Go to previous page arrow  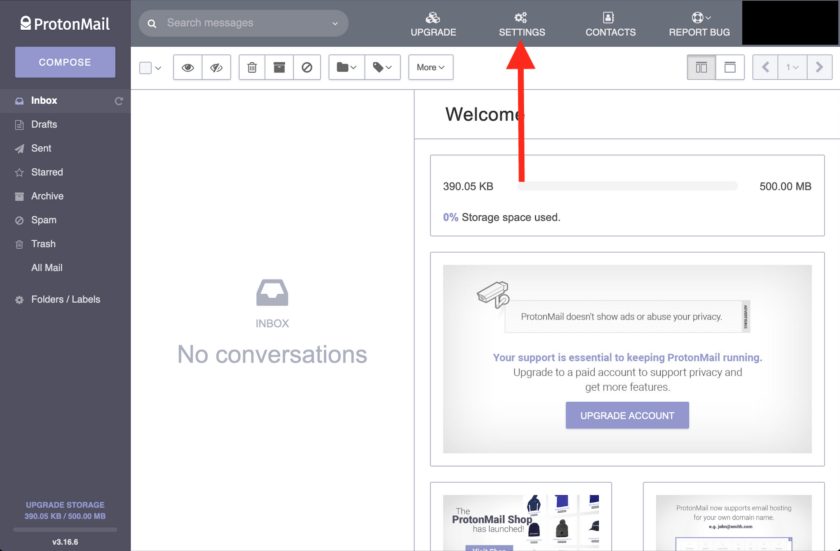pos(766,67)
